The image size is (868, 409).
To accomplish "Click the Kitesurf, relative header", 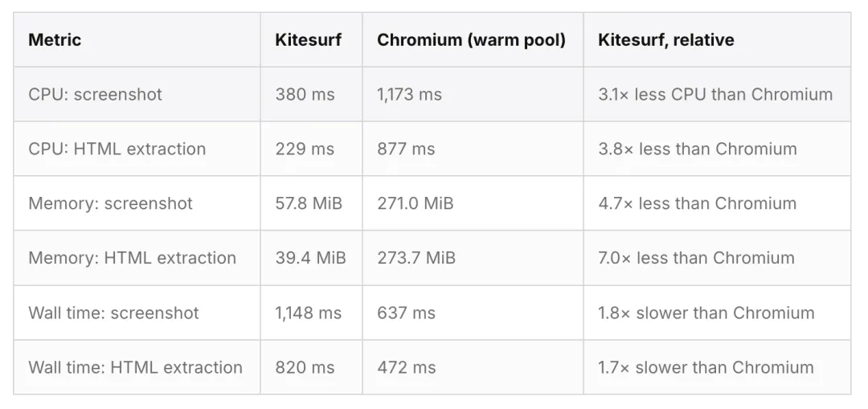I will (x=666, y=40).
